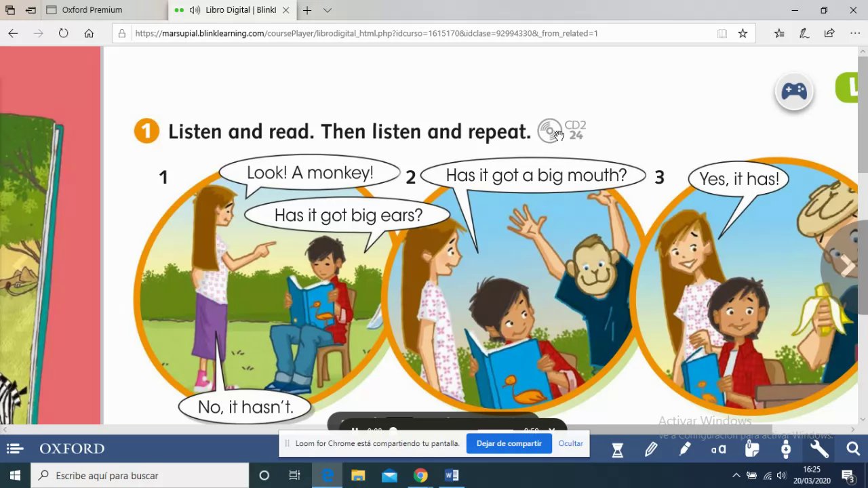
Task: Select the highlighter marker tool
Action: pyautogui.click(x=685, y=449)
